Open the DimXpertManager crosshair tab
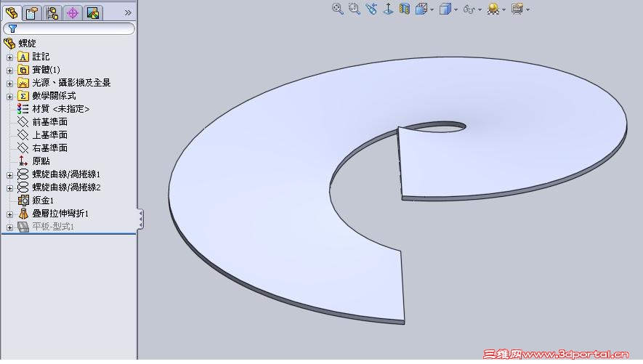This screenshot has height=364, width=643. [x=73, y=13]
